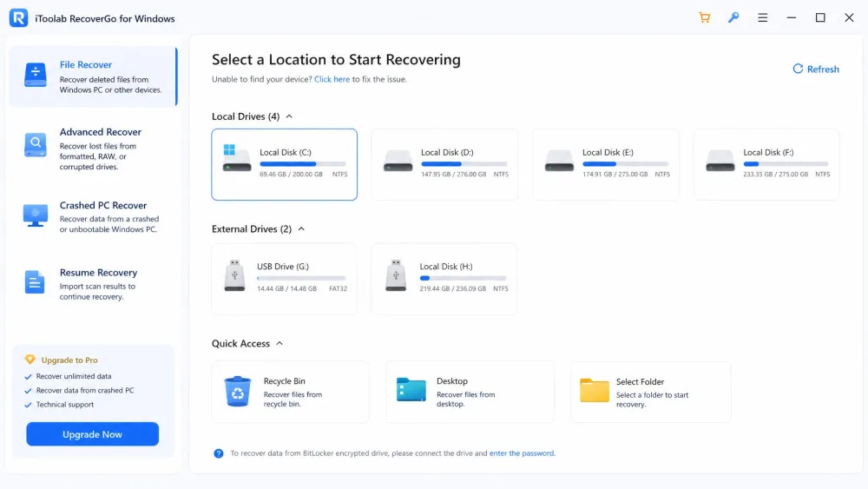
Task: Open Resume Recovery mode
Action: pyautogui.click(x=93, y=284)
